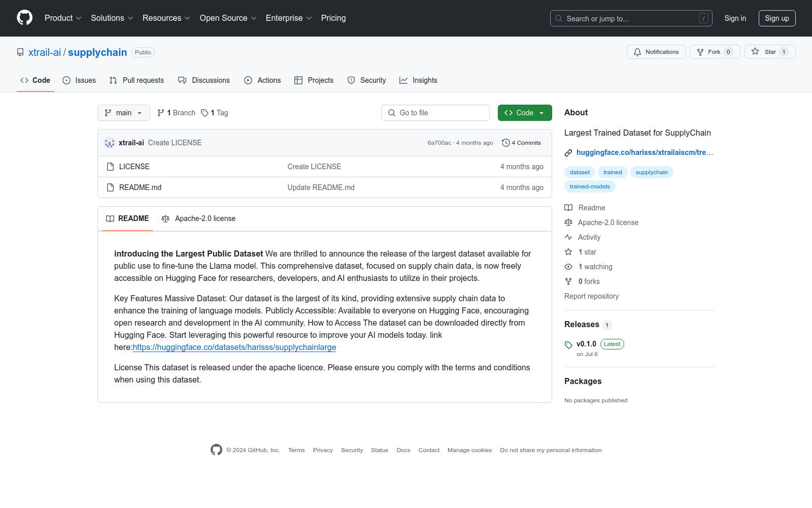Click the supplychain topic tag
This screenshot has height=508, width=812.
(x=652, y=172)
